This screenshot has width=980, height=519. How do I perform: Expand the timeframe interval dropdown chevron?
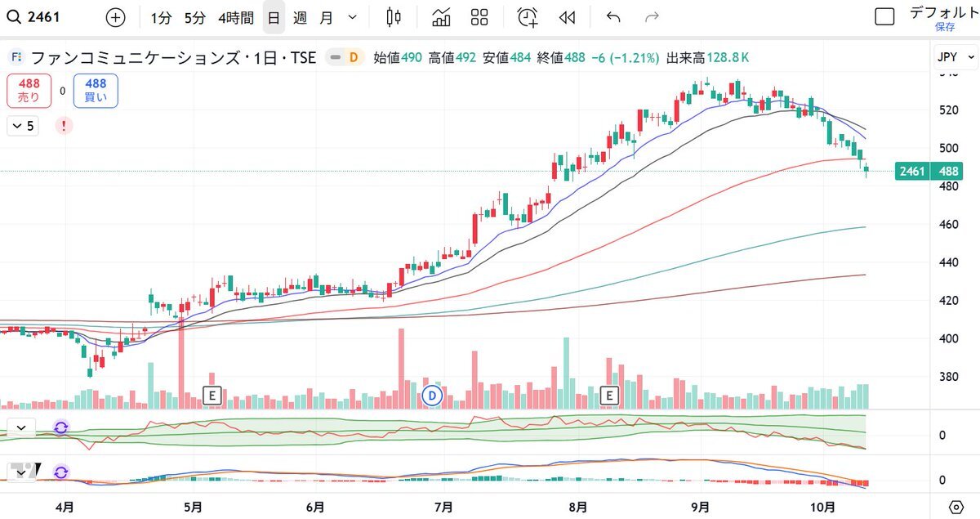click(352, 17)
